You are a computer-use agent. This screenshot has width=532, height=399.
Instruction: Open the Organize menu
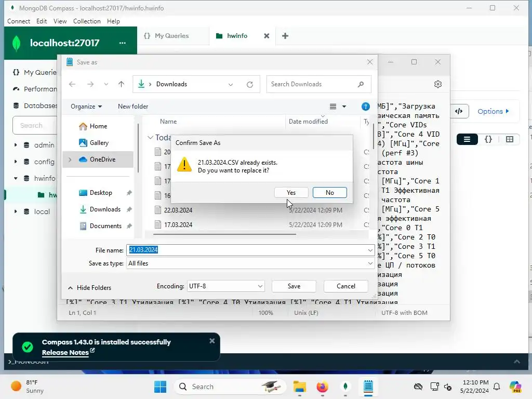86,107
